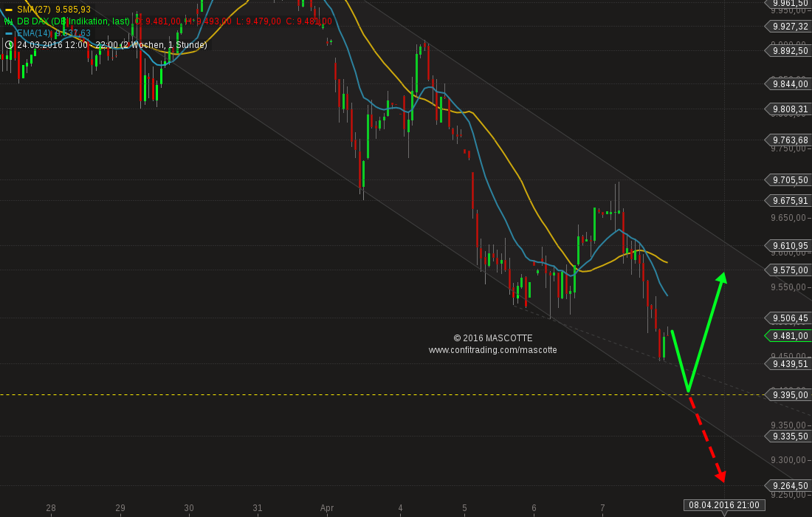Click the Apr label on the time axis

coord(327,508)
